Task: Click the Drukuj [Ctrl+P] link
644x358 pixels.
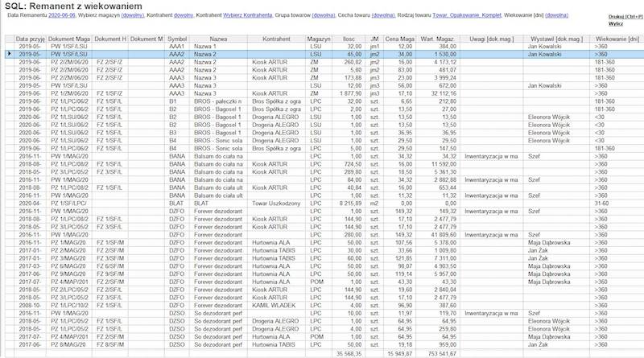Action: [x=625, y=17]
